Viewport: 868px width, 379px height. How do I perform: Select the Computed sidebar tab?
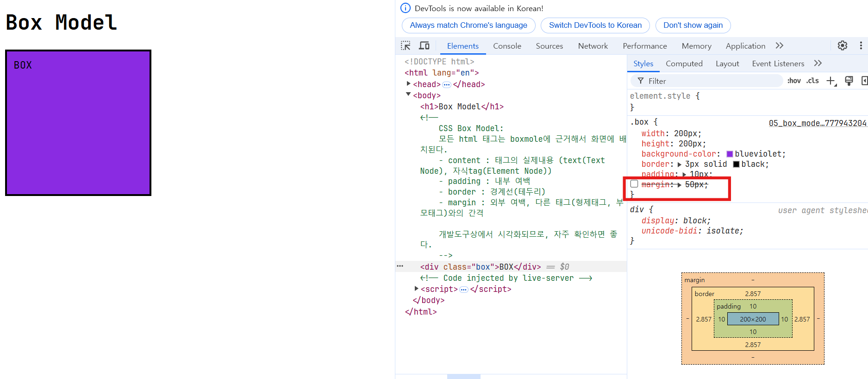click(x=684, y=63)
